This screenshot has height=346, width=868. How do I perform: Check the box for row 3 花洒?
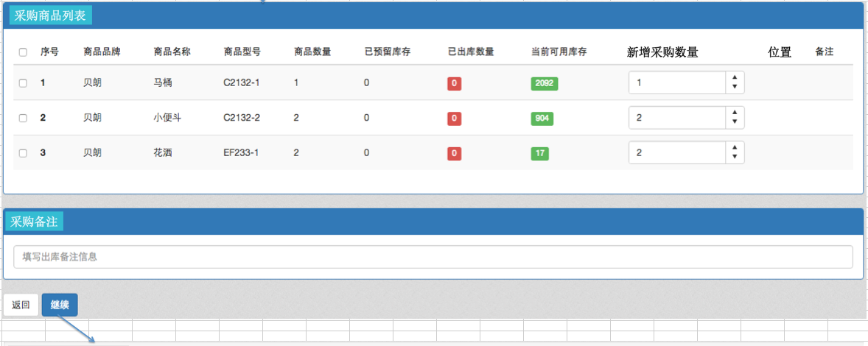click(x=23, y=153)
